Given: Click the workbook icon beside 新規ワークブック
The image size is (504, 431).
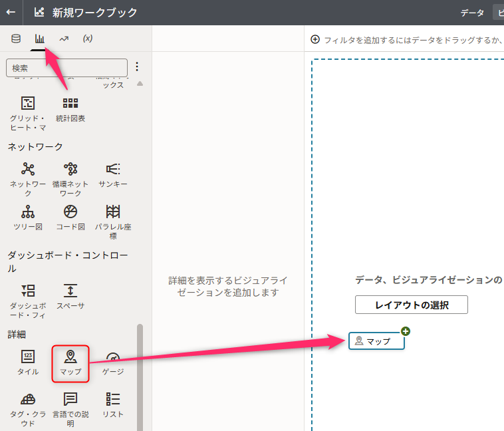Looking at the screenshot, I should click(x=39, y=12).
